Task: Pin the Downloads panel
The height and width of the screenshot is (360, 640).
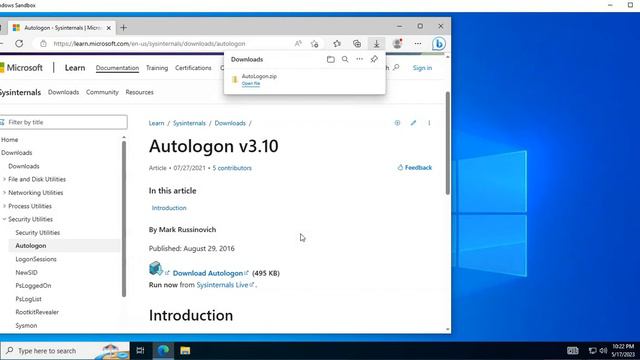Action: pos(374,59)
